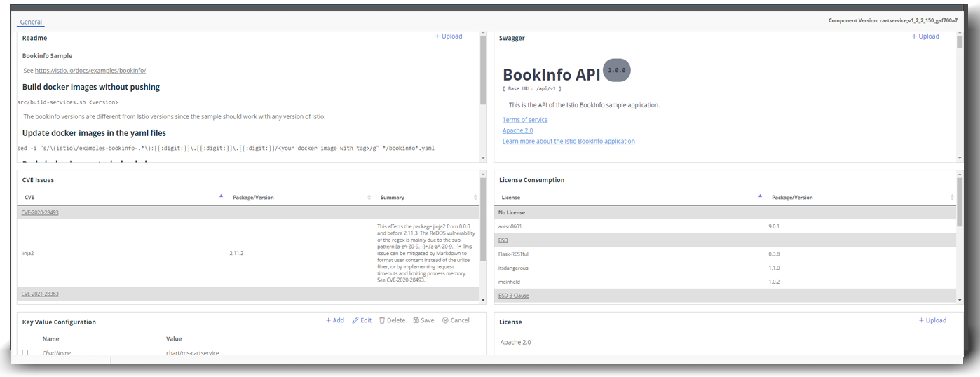This screenshot has height=377, width=980.
Task: Click the Apache 2.0 link in Swagger
Action: (517, 130)
